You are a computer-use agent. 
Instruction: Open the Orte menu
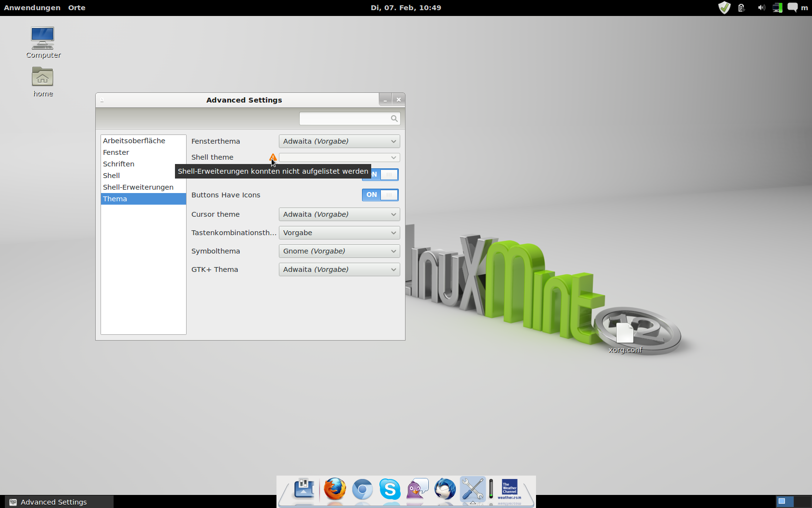click(77, 8)
